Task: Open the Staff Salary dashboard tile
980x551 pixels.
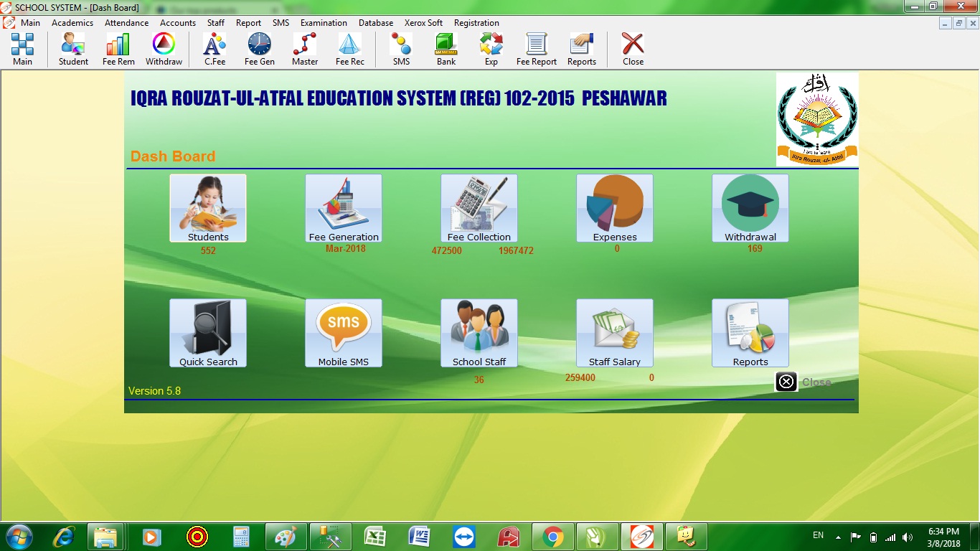Action: [615, 333]
